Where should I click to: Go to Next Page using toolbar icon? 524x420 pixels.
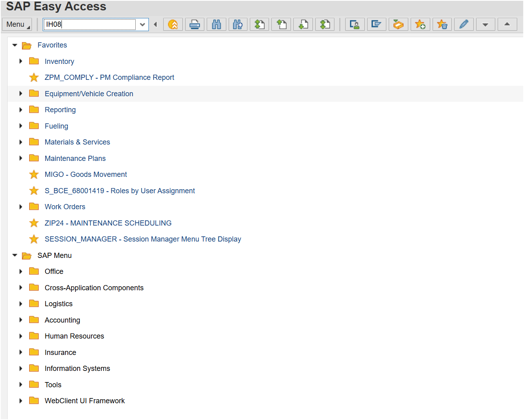303,24
